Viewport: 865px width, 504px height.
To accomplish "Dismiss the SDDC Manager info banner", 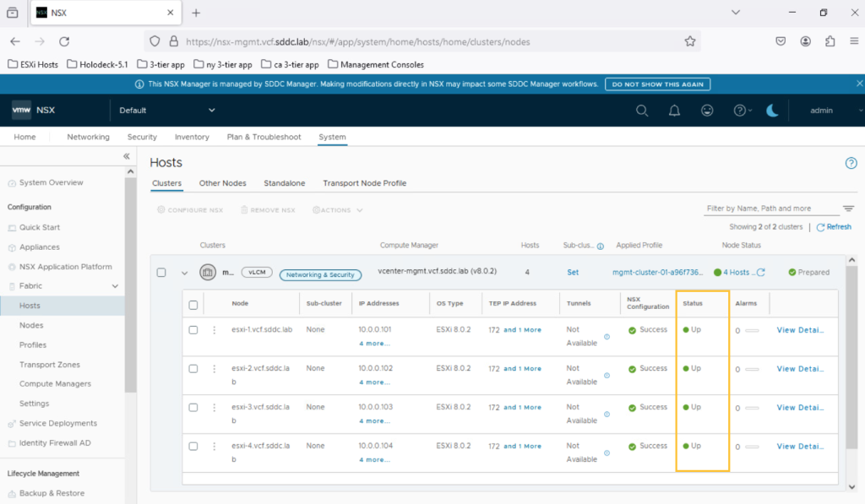I will coord(859,84).
